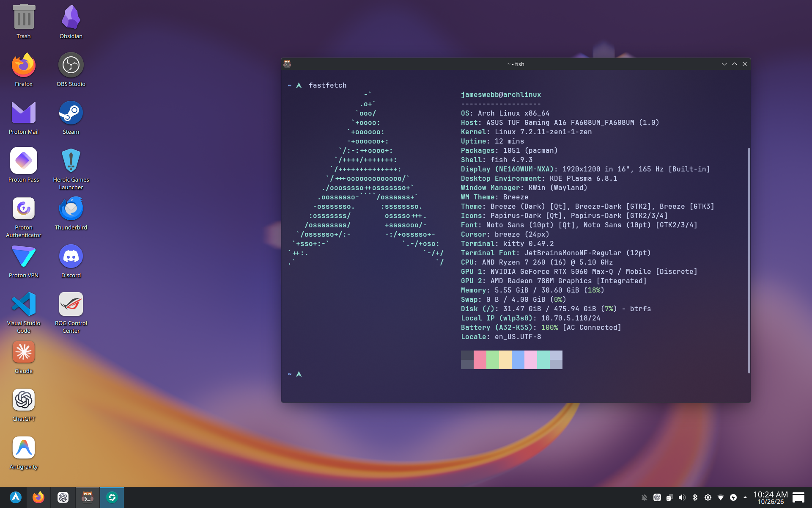This screenshot has height=508, width=812.
Task: Select the ChatGPT desktop icon
Action: point(24,404)
